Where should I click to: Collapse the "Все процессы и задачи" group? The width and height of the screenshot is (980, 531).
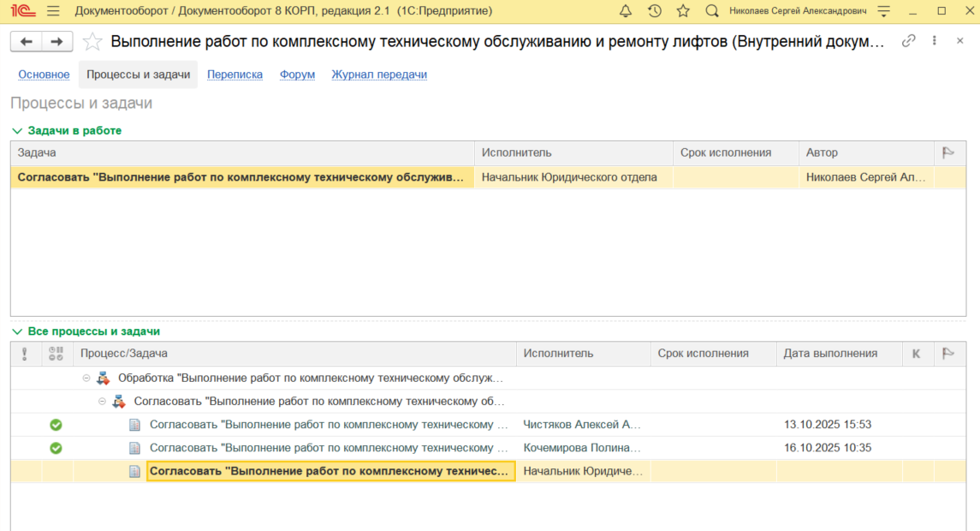coord(16,331)
